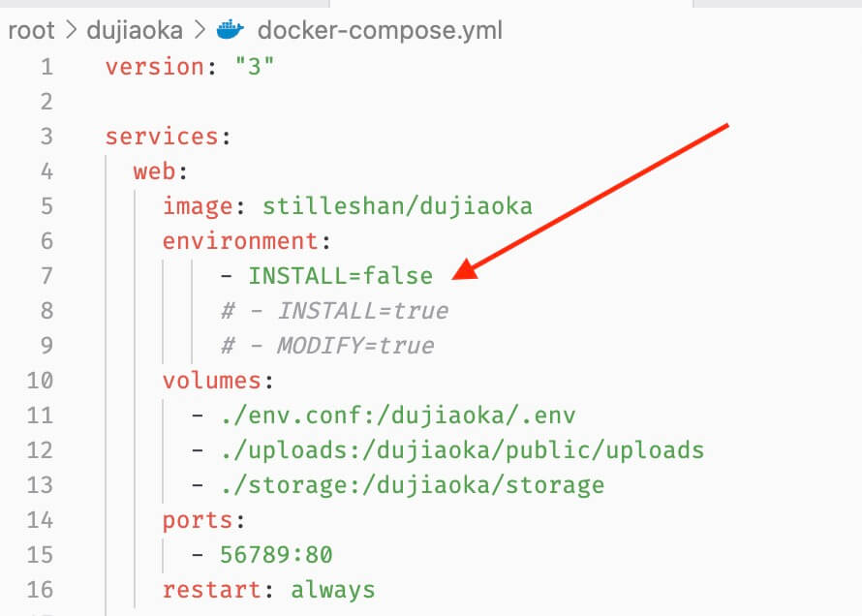Expand the chevron after dujiaoka breadcrumb
This screenshot has height=616, width=862.
pos(200,30)
